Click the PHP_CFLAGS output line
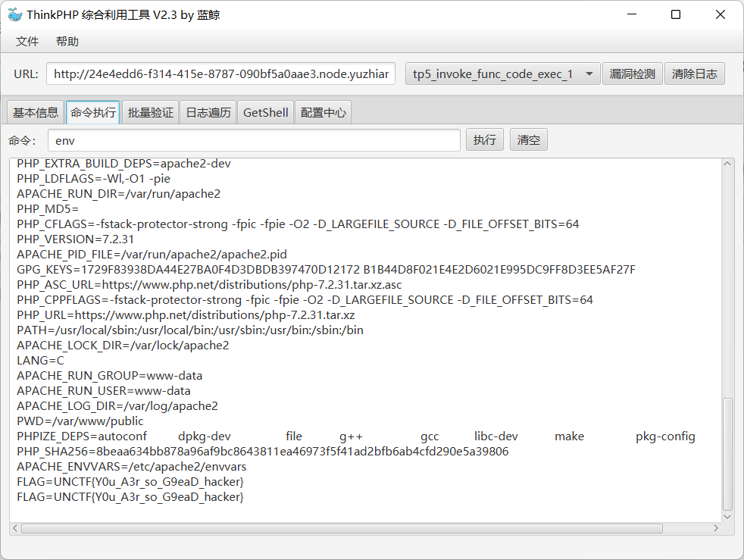This screenshot has height=560, width=744. 298,224
